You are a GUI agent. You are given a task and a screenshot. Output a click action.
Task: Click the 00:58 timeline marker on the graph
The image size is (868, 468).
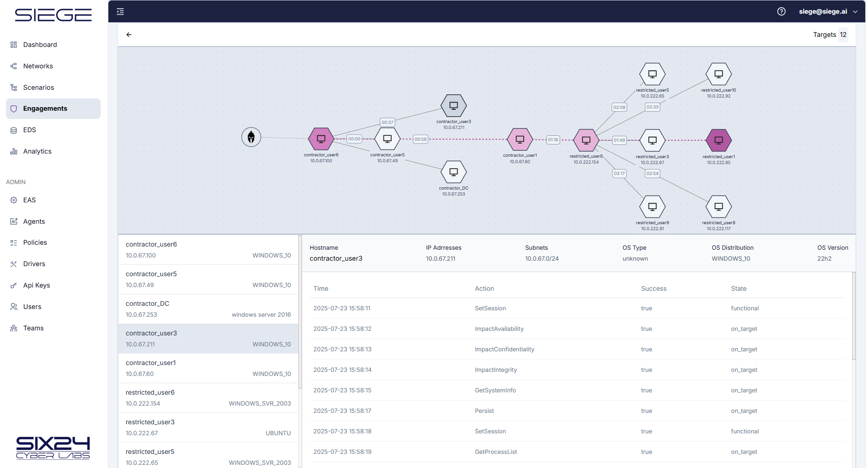420,139
